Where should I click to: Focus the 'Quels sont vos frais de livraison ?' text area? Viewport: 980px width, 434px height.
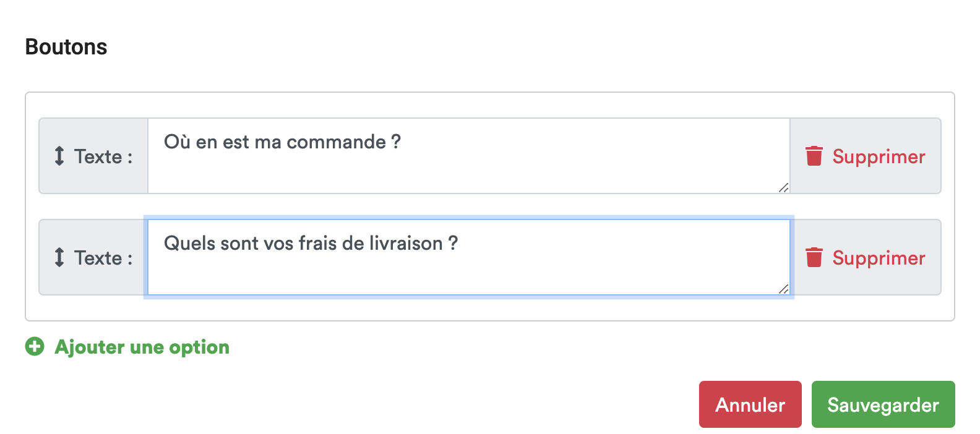tap(469, 257)
